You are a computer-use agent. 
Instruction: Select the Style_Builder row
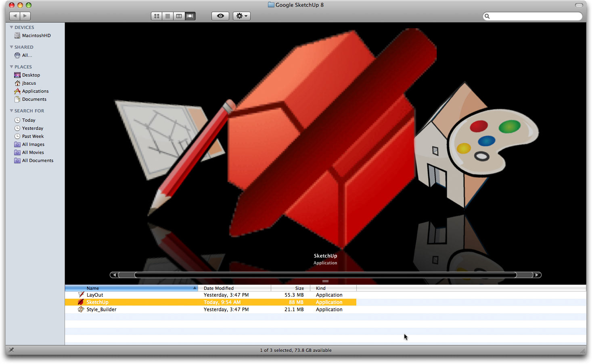[x=211, y=310]
